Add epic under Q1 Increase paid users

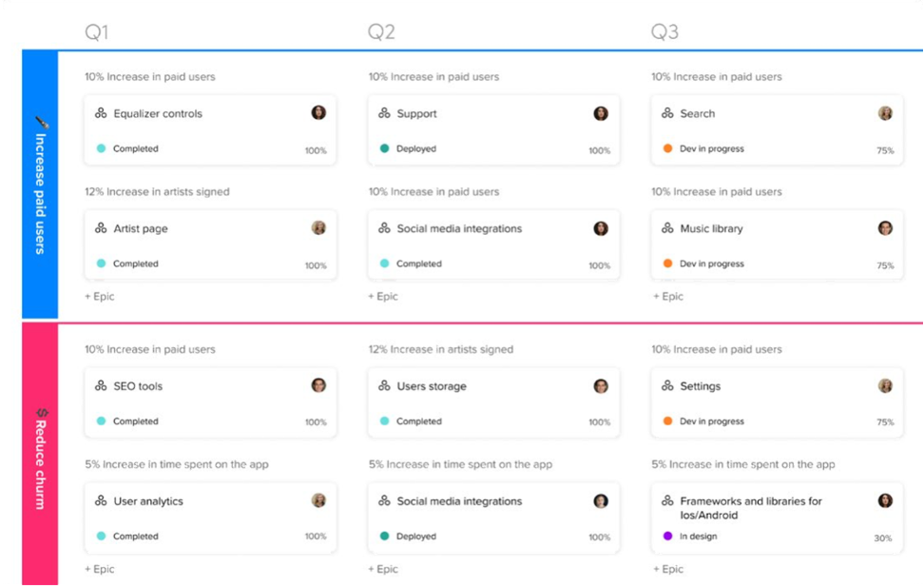tap(100, 297)
